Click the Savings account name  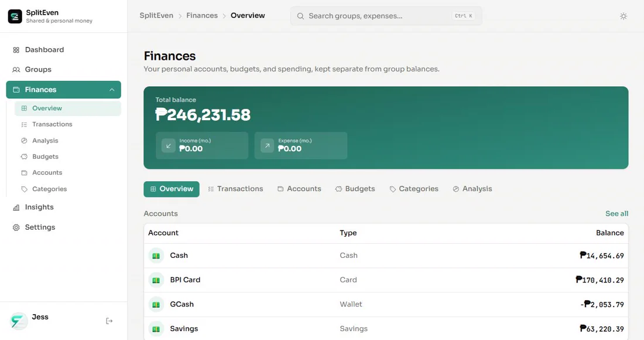point(184,329)
